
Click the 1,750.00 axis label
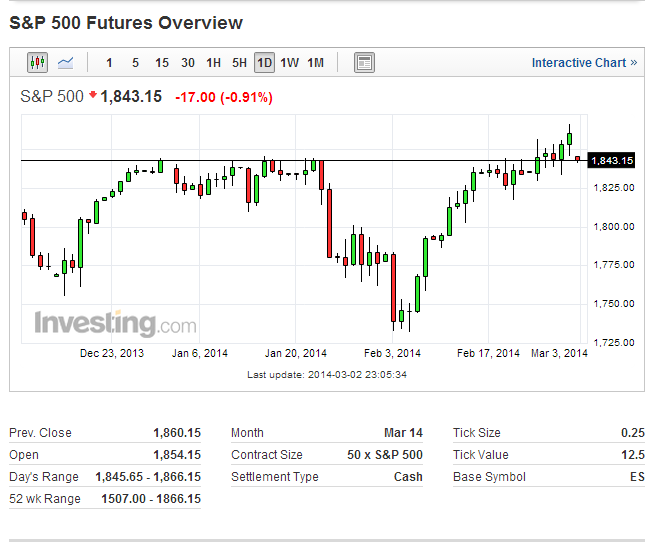click(x=614, y=304)
